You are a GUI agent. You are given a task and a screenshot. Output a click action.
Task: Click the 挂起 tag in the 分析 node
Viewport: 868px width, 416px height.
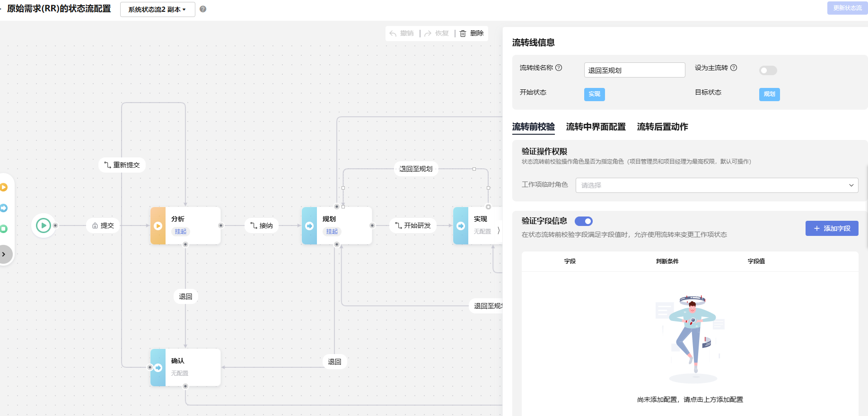coord(180,232)
